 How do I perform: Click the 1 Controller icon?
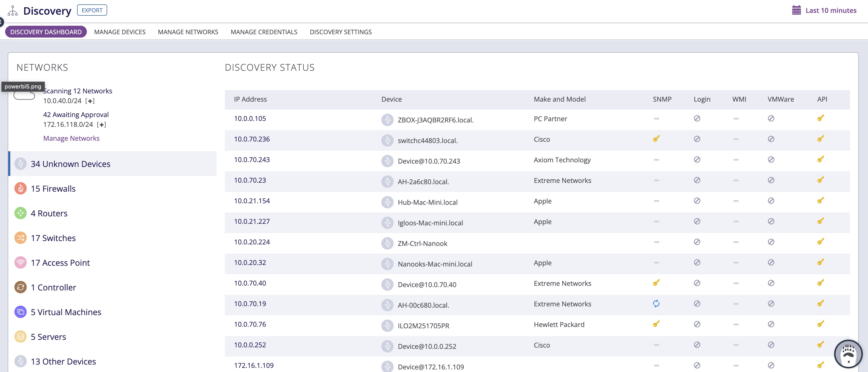21,287
